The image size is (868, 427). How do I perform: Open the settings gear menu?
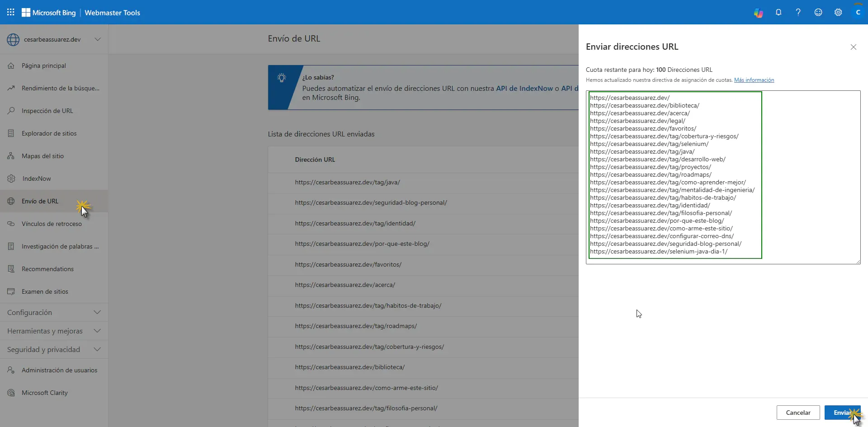838,12
